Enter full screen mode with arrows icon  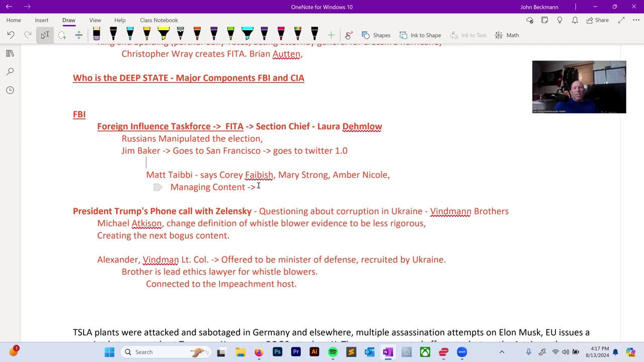621,20
